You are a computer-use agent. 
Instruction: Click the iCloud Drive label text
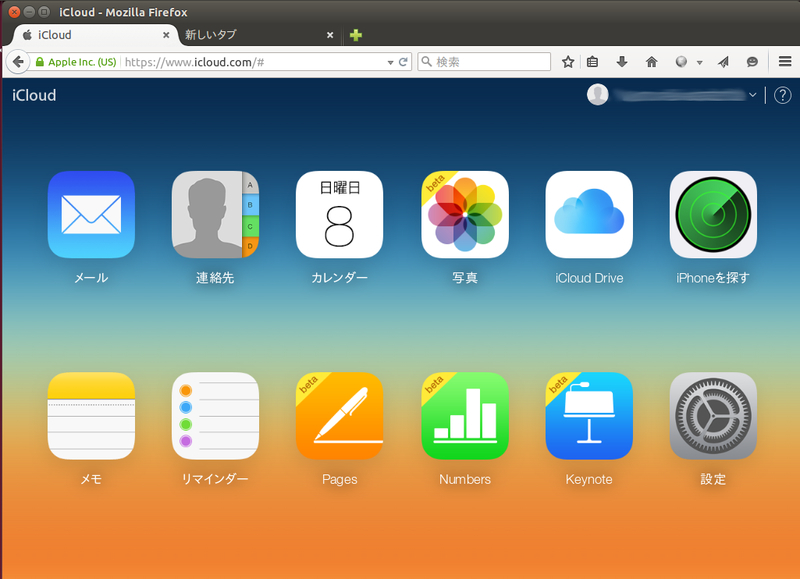click(x=589, y=278)
